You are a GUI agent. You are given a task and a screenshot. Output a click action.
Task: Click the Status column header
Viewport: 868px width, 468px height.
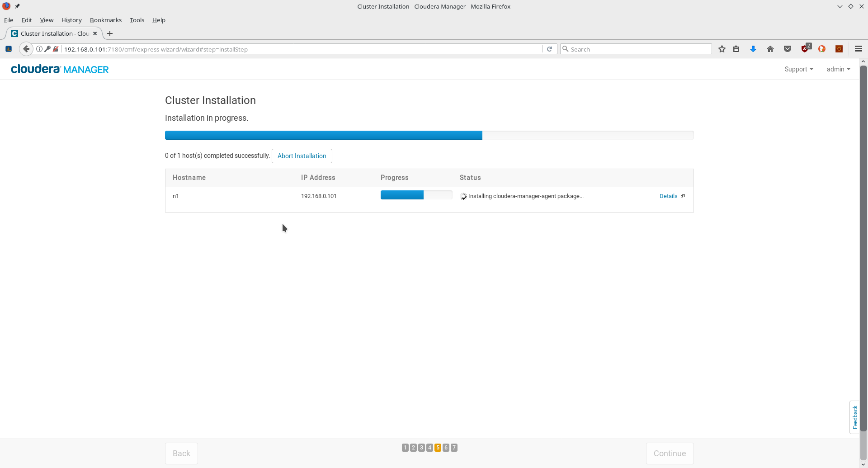pyautogui.click(x=470, y=178)
